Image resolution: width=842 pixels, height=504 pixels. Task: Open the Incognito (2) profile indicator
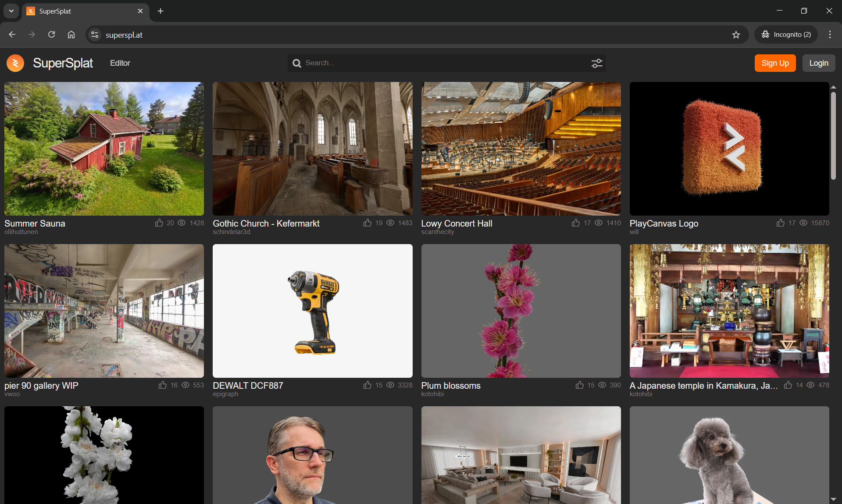[x=786, y=35]
